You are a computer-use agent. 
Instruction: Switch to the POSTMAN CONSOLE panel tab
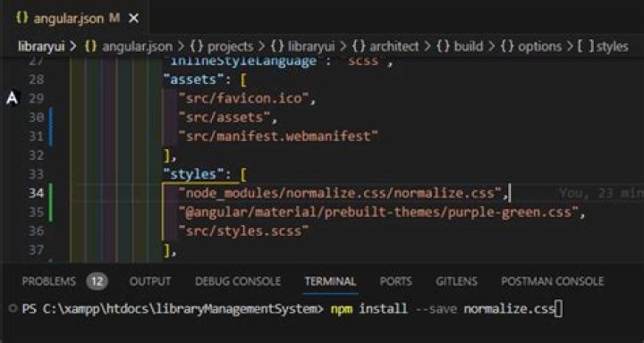click(553, 281)
